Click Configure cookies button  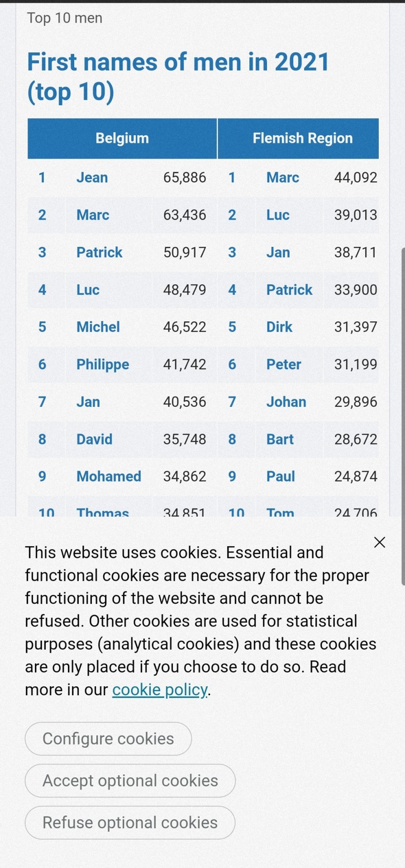[x=108, y=739]
